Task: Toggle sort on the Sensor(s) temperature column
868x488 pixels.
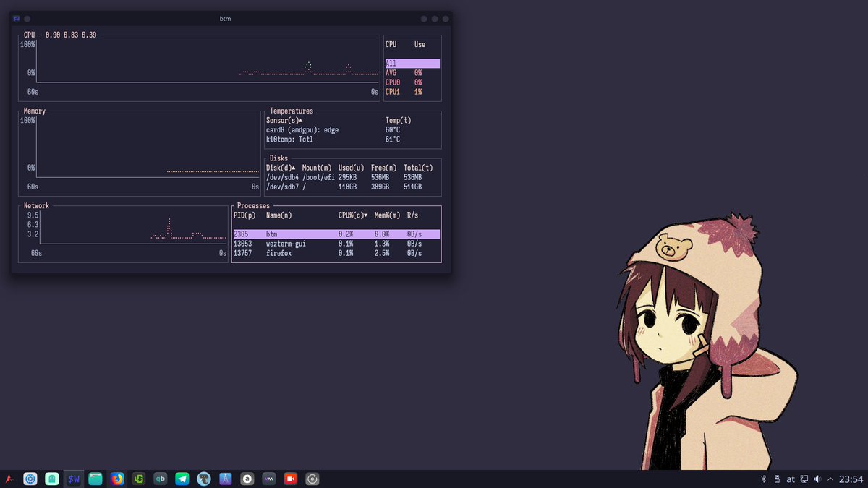Action: click(283, 120)
